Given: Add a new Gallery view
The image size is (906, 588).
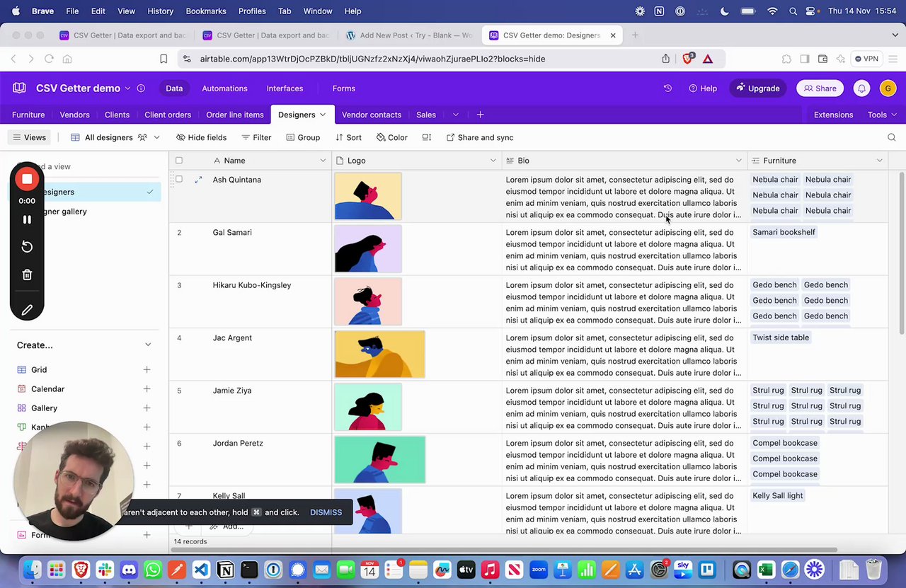Looking at the screenshot, I should [147, 408].
